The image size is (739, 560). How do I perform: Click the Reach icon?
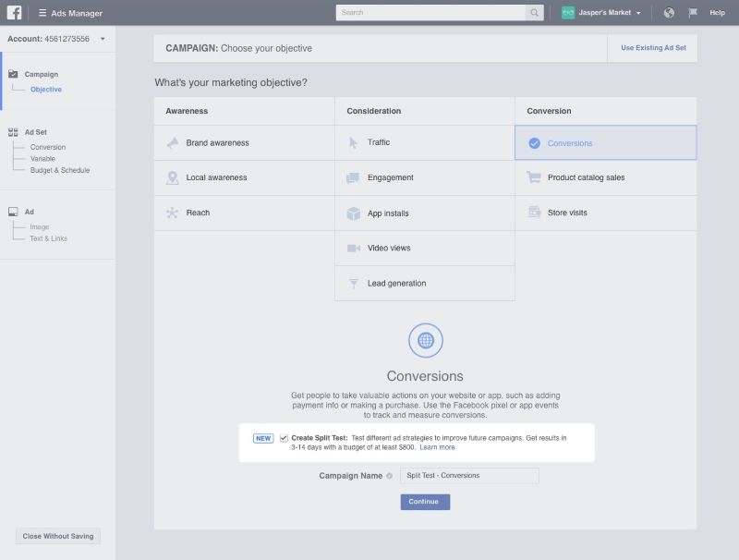click(x=173, y=213)
